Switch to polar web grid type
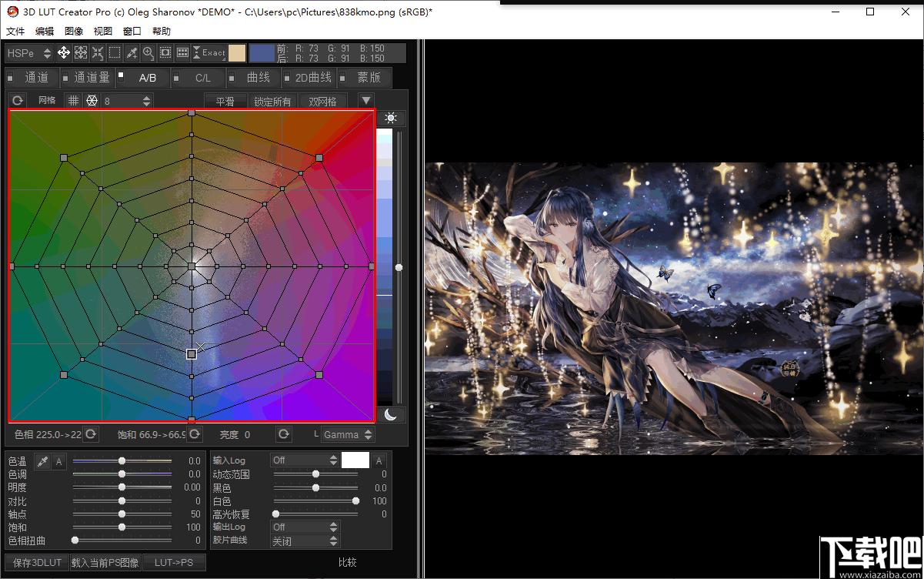The width and height of the screenshot is (924, 579). pyautogui.click(x=92, y=101)
